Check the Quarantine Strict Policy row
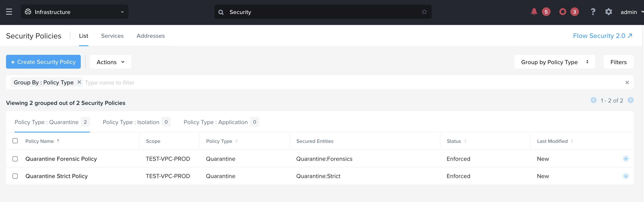Viewport: 644px width, 202px height. coord(15,176)
